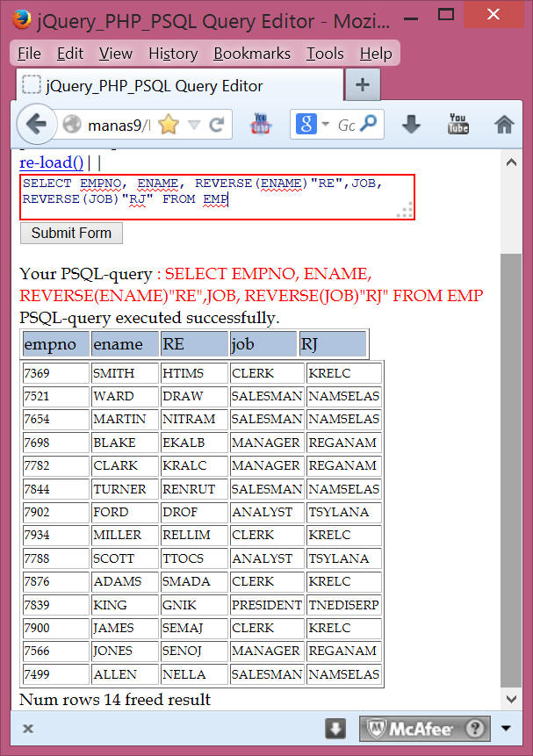This screenshot has width=533, height=756.
Task: Expand the search engine selector arrow
Action: tap(326, 125)
